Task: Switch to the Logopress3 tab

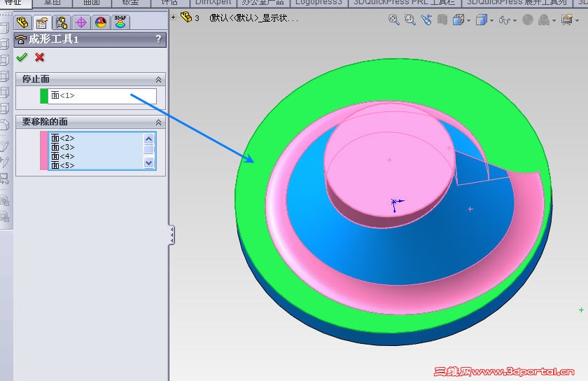Action: [x=318, y=3]
